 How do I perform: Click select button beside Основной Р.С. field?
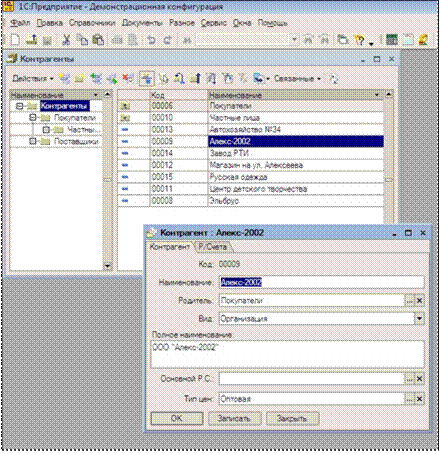(409, 379)
